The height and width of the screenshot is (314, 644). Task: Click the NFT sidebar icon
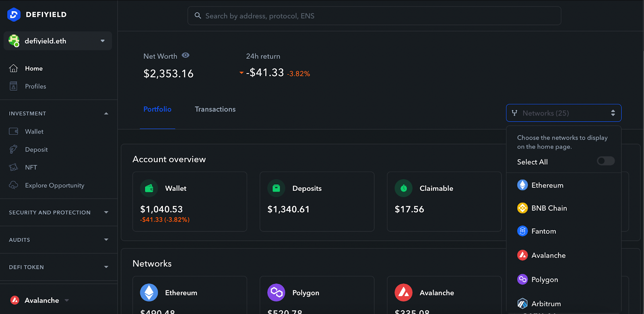coord(14,167)
